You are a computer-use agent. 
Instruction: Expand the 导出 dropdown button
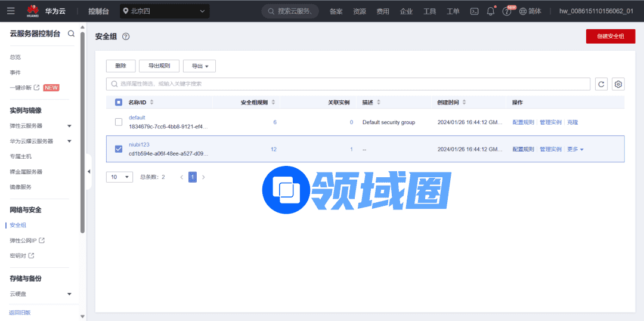click(x=199, y=66)
